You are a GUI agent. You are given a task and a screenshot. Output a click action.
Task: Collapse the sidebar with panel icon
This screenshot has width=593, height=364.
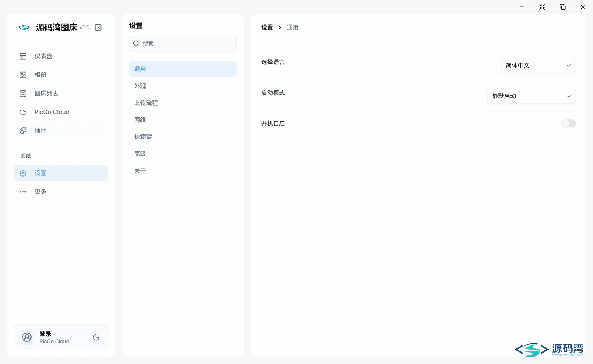point(98,27)
